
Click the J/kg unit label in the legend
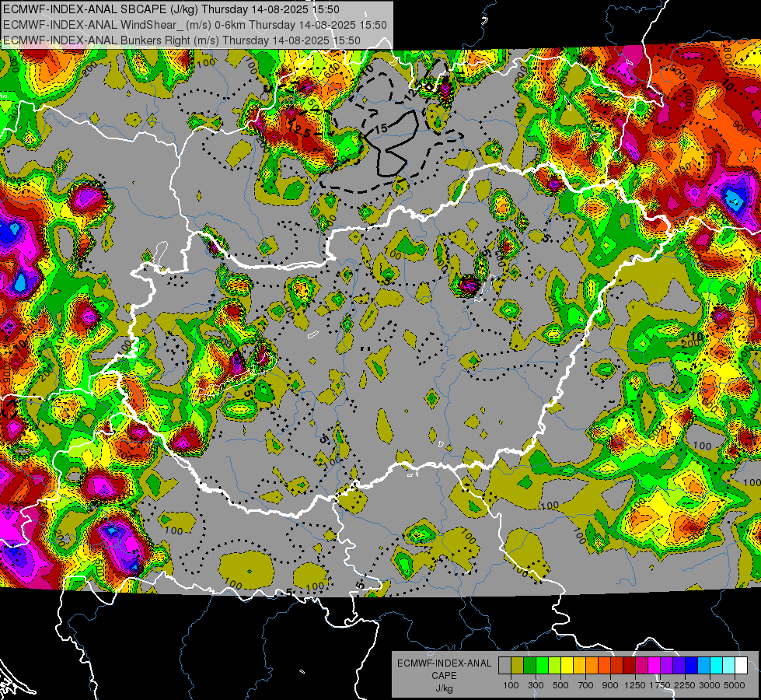pos(444,688)
